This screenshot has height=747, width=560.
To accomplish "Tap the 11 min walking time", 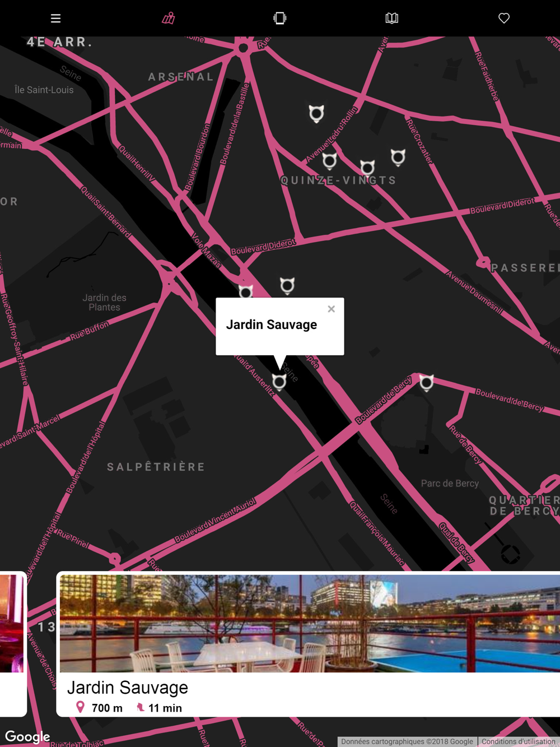I will tap(159, 708).
